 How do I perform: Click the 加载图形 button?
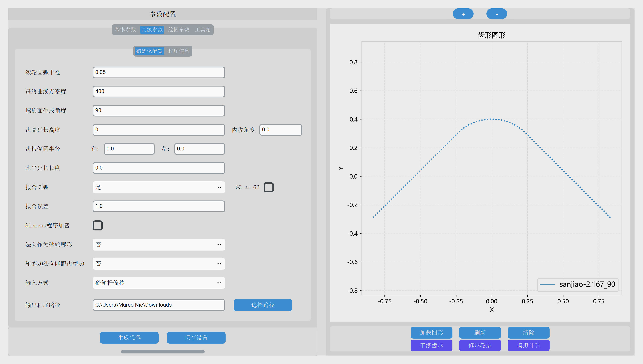(x=431, y=333)
